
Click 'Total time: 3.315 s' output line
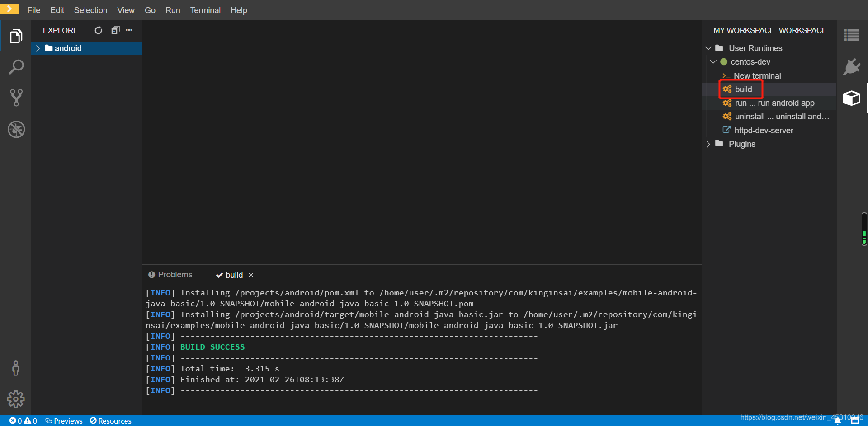pyautogui.click(x=230, y=369)
